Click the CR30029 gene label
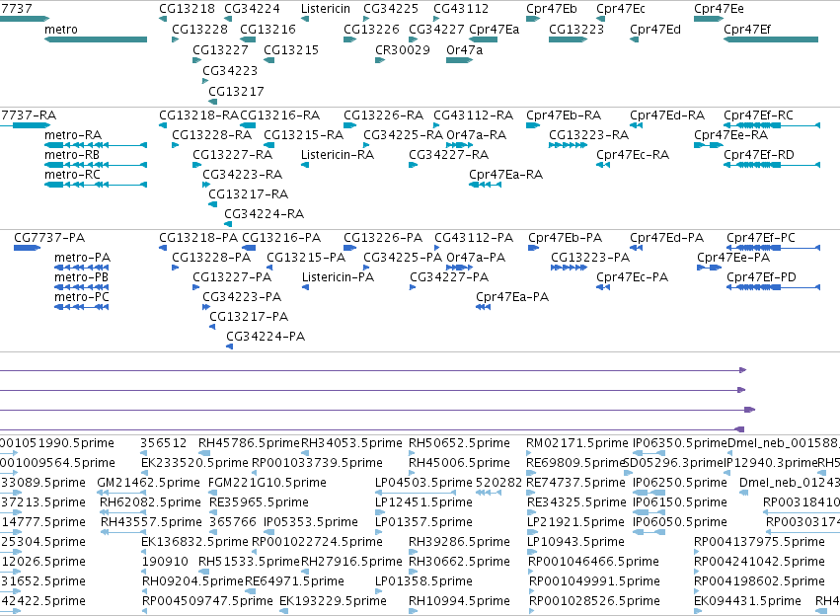The image size is (840, 616). (403, 49)
